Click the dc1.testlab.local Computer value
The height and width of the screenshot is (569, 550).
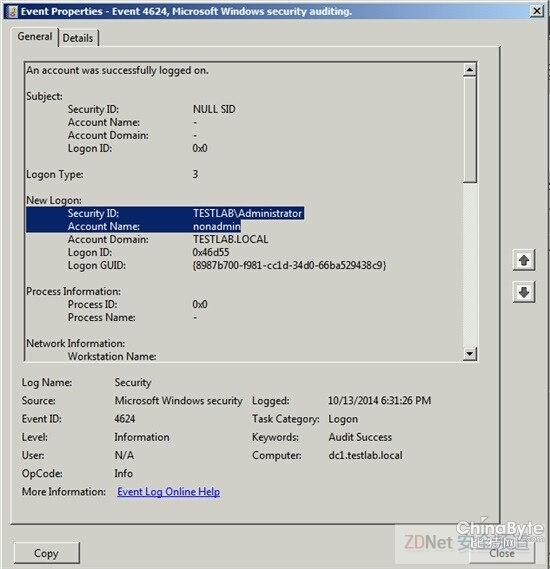click(x=365, y=455)
